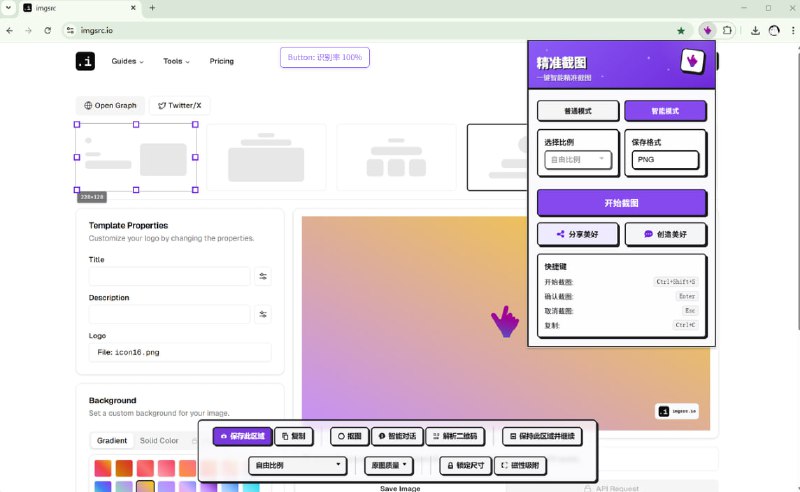800x492 pixels.
Task: Expand the 自由比例 ratio dropdown in bottom toolbar
Action: (x=298, y=465)
